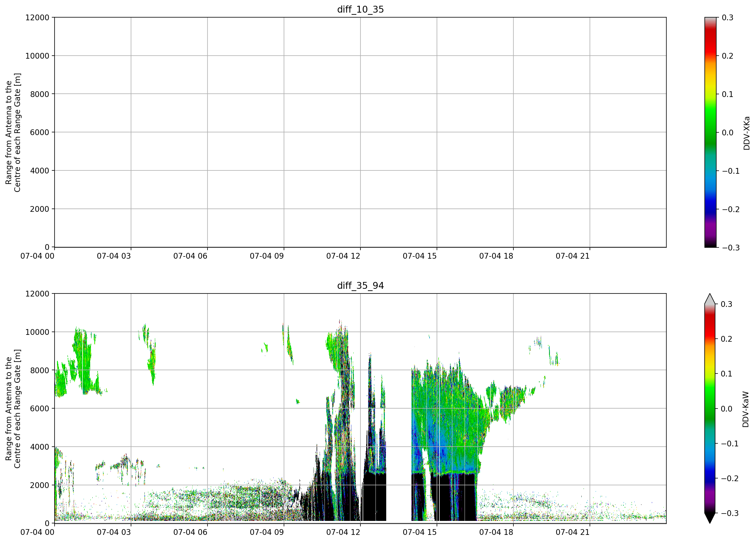Viewport: 756px width, 542px height.
Task: Click the "diff_10_35" plot title
Action: coord(360,9)
